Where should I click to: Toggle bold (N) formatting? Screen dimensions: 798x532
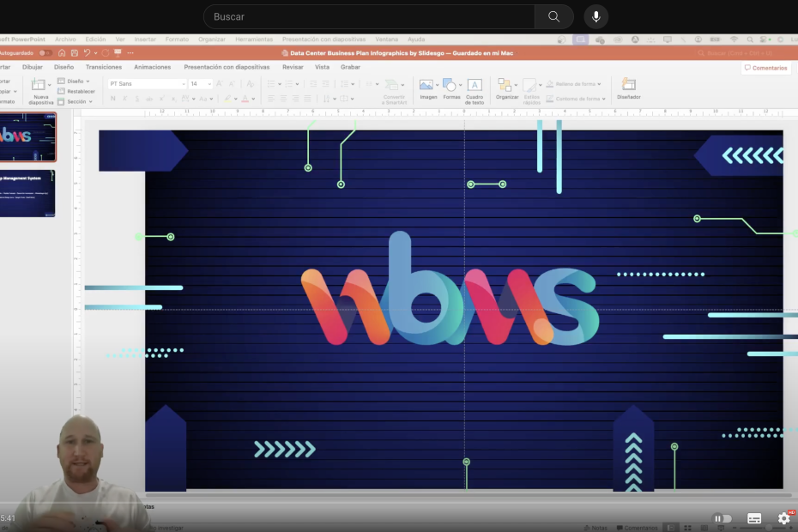[x=113, y=99]
